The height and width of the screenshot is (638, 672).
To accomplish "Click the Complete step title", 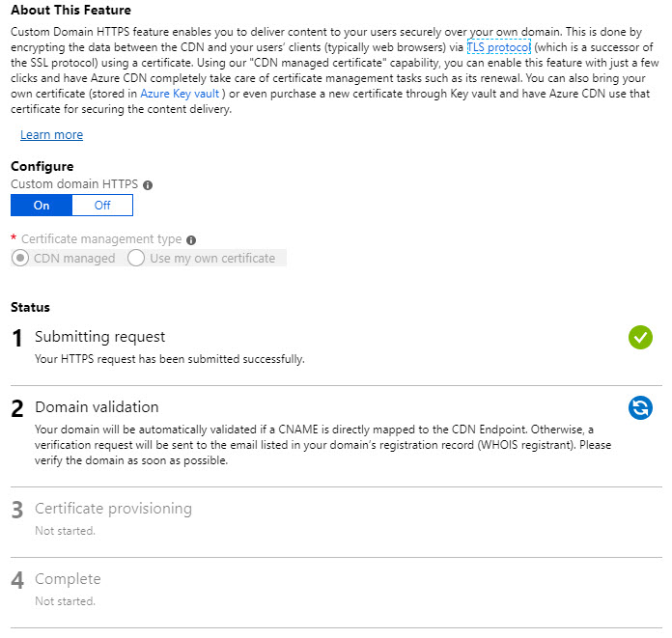I will (x=68, y=579).
